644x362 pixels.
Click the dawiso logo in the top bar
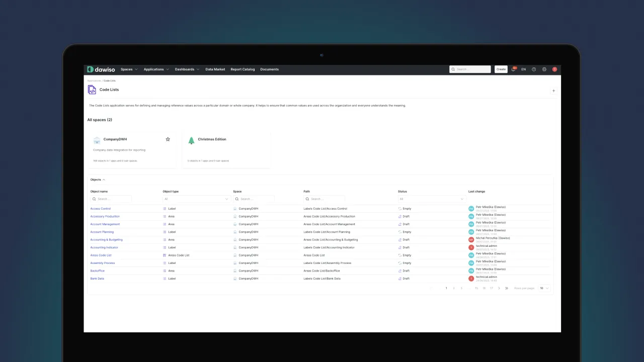point(101,69)
